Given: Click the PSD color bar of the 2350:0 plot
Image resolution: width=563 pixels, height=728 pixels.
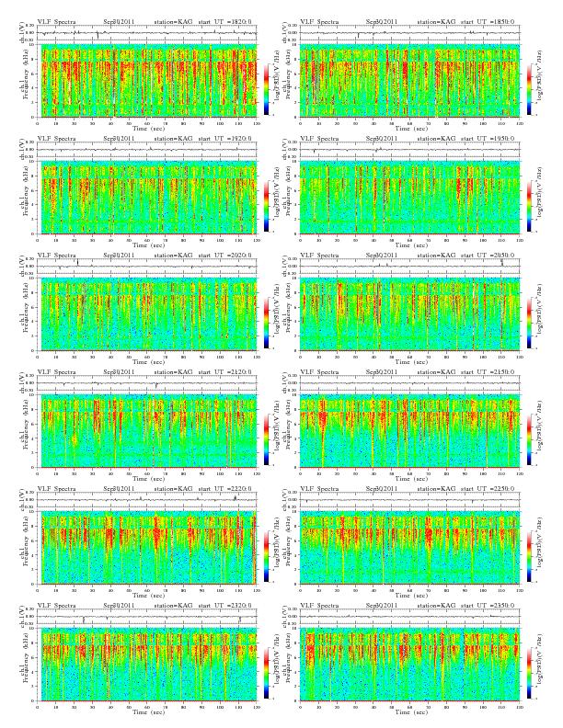Looking at the screenshot, I should click(530, 673).
